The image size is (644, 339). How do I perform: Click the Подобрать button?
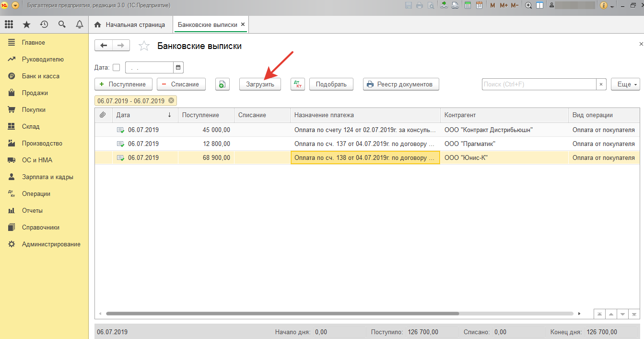point(331,84)
